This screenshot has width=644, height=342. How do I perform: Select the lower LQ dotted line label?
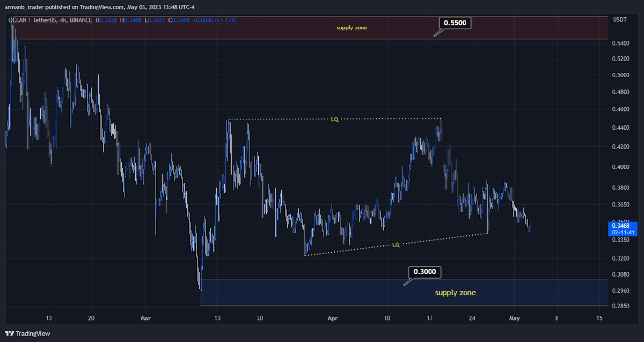396,244
